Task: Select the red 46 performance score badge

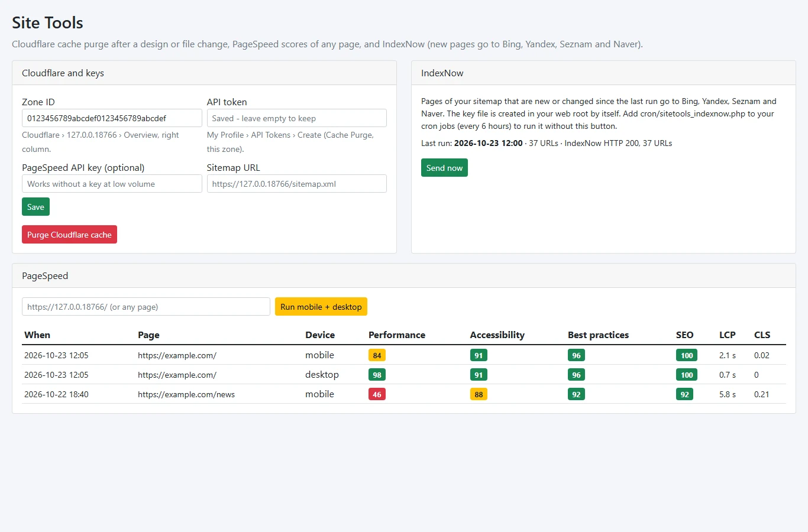Action: 377,394
